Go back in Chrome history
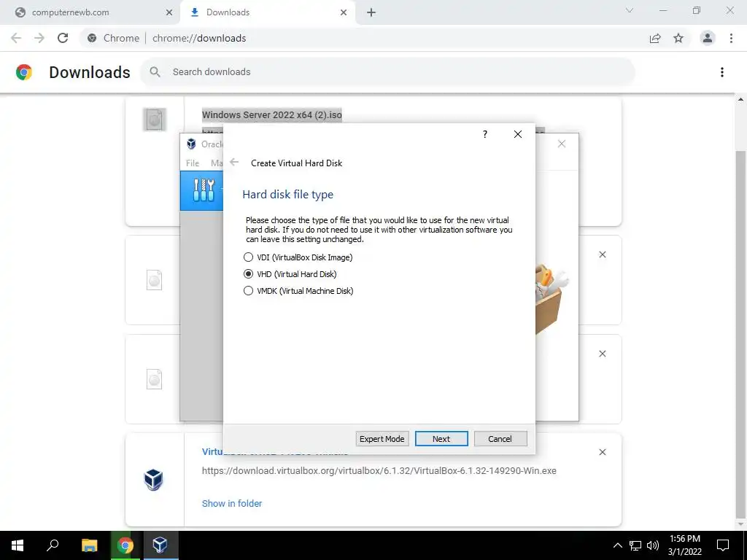This screenshot has width=747, height=560. (16, 38)
